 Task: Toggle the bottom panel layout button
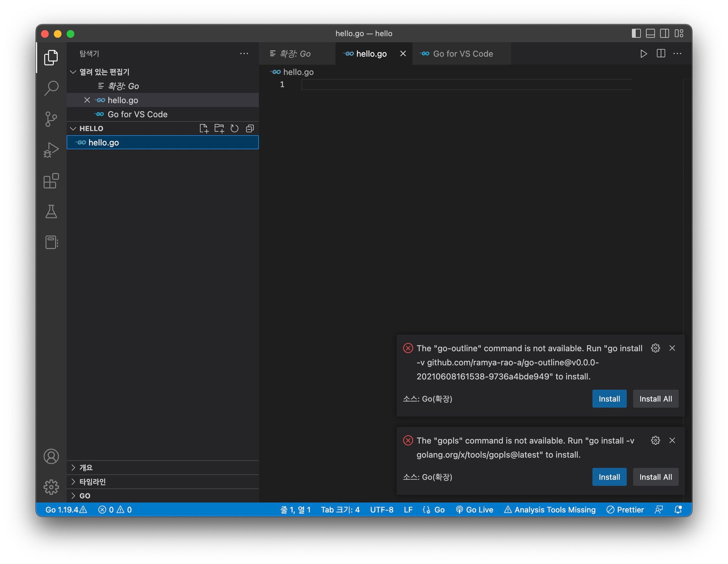tap(650, 33)
